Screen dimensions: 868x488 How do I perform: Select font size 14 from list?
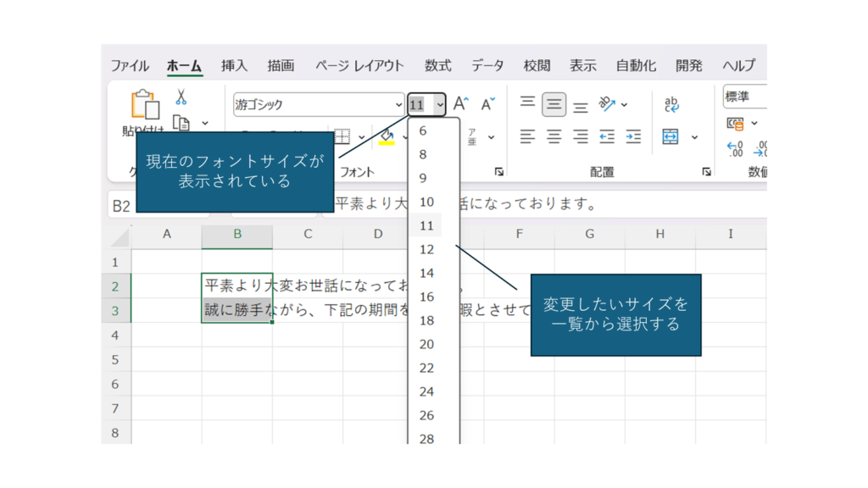[x=426, y=273]
